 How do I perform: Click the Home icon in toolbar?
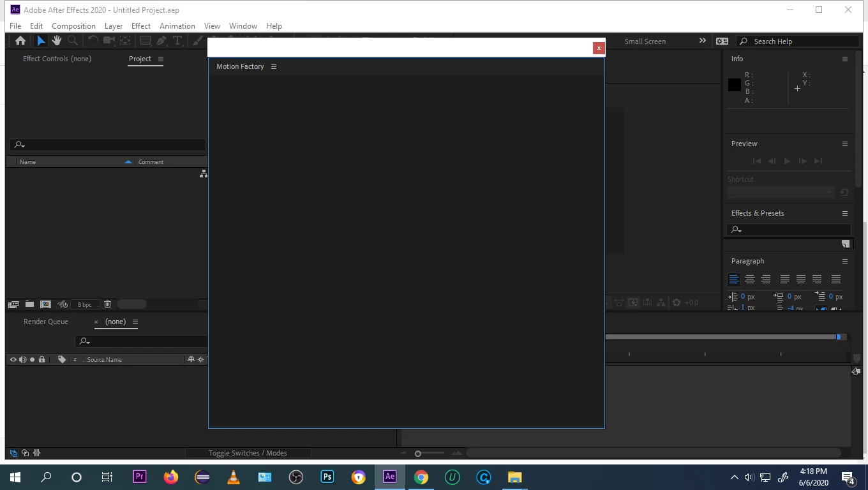pyautogui.click(x=20, y=41)
